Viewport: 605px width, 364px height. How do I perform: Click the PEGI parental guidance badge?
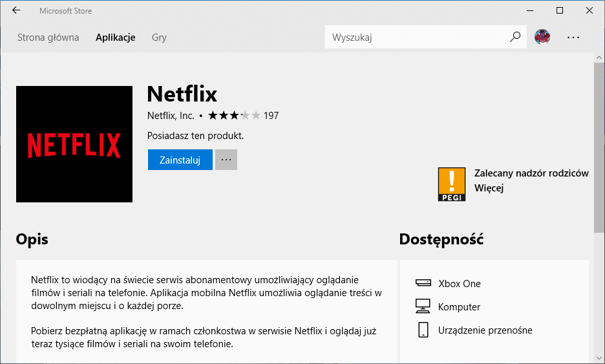(452, 184)
